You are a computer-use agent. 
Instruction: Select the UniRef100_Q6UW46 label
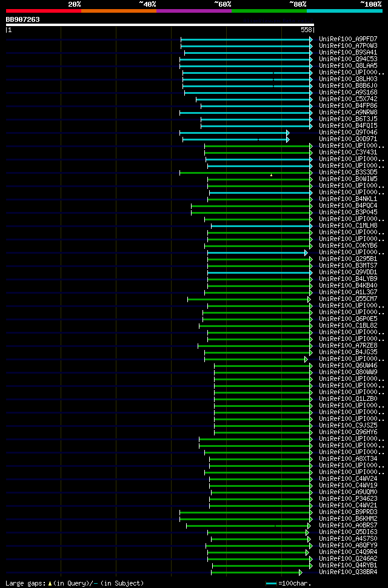click(348, 366)
